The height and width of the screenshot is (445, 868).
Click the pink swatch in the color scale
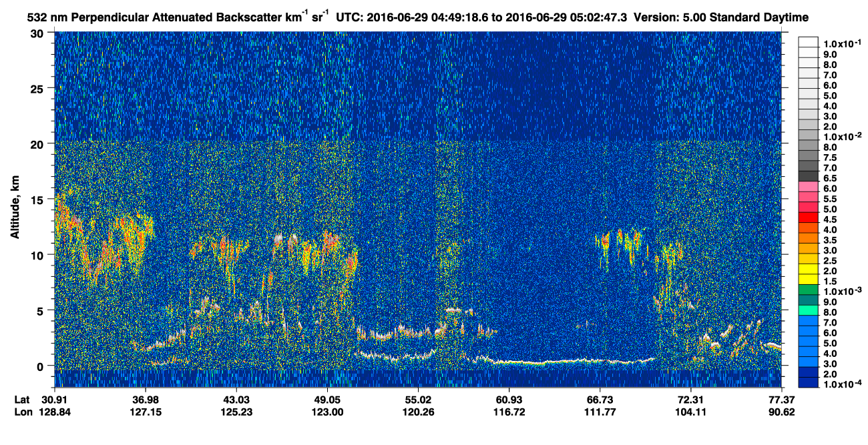808,187
